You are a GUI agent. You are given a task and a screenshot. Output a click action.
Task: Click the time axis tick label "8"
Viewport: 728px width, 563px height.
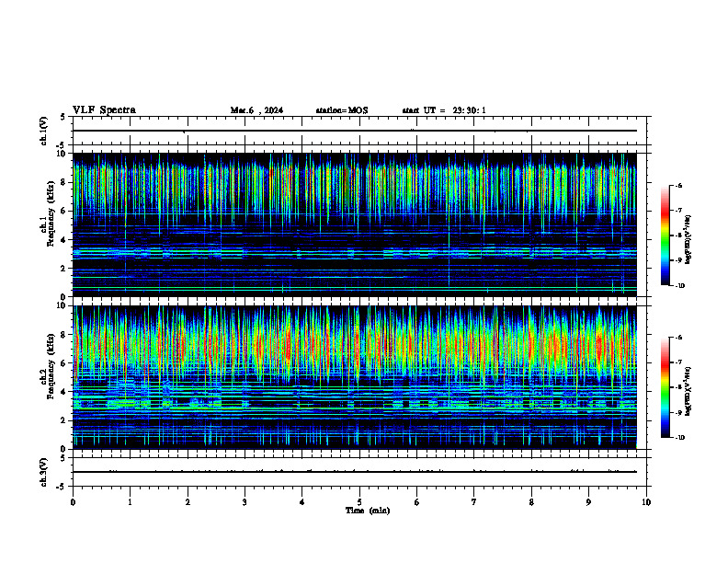coord(531,502)
